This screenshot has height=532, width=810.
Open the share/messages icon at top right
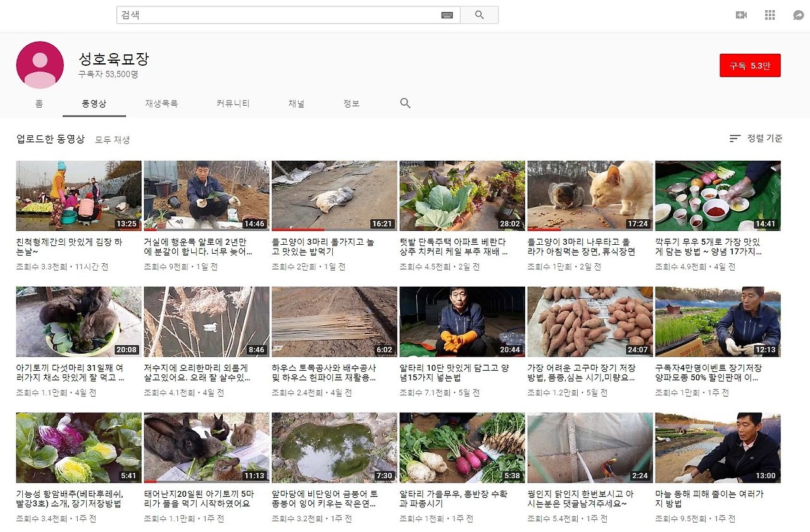[799, 15]
